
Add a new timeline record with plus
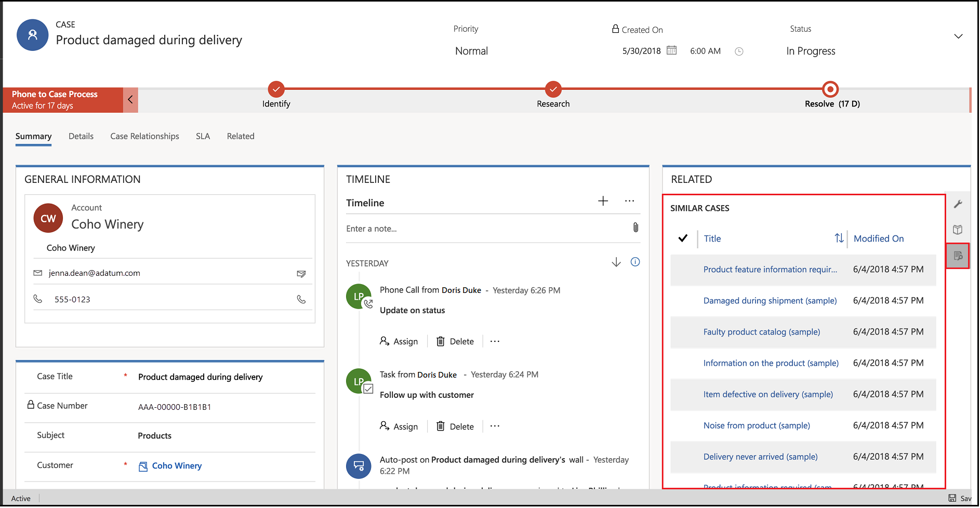tap(603, 201)
